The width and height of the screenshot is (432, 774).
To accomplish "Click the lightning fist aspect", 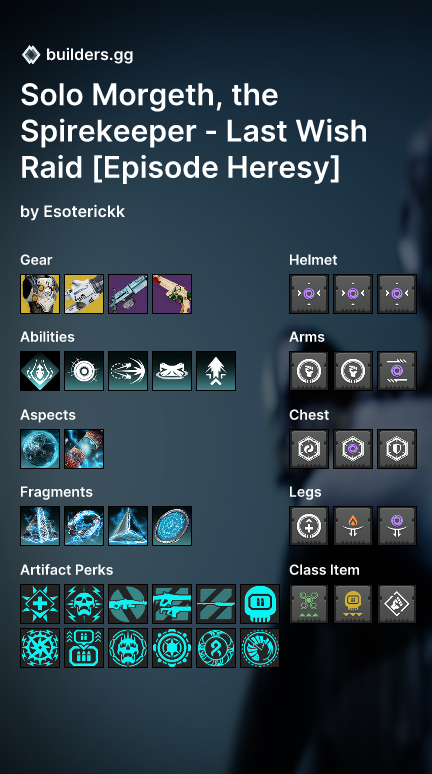I will 84,449.
